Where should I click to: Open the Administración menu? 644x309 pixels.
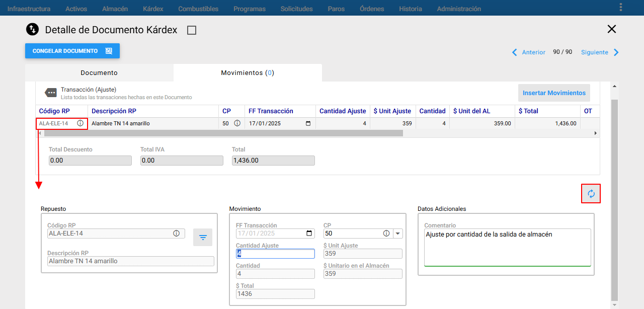click(459, 9)
